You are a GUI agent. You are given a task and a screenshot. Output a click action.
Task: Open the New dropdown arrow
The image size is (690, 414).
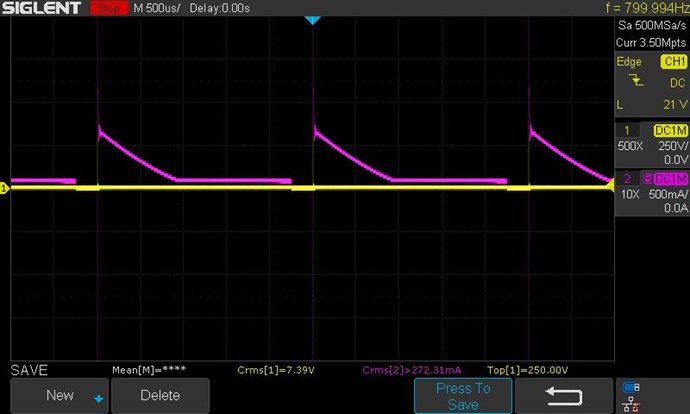click(x=99, y=399)
